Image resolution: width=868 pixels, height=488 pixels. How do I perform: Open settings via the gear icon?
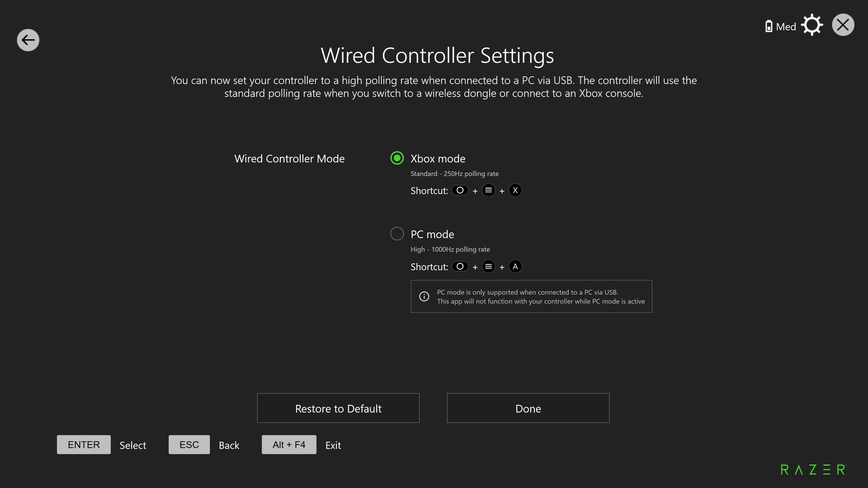(812, 25)
